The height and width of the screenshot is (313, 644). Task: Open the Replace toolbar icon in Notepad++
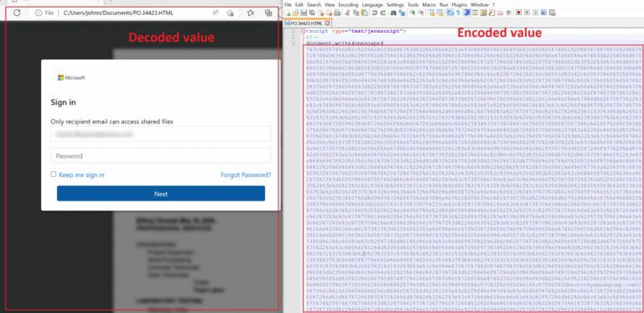[402, 13]
